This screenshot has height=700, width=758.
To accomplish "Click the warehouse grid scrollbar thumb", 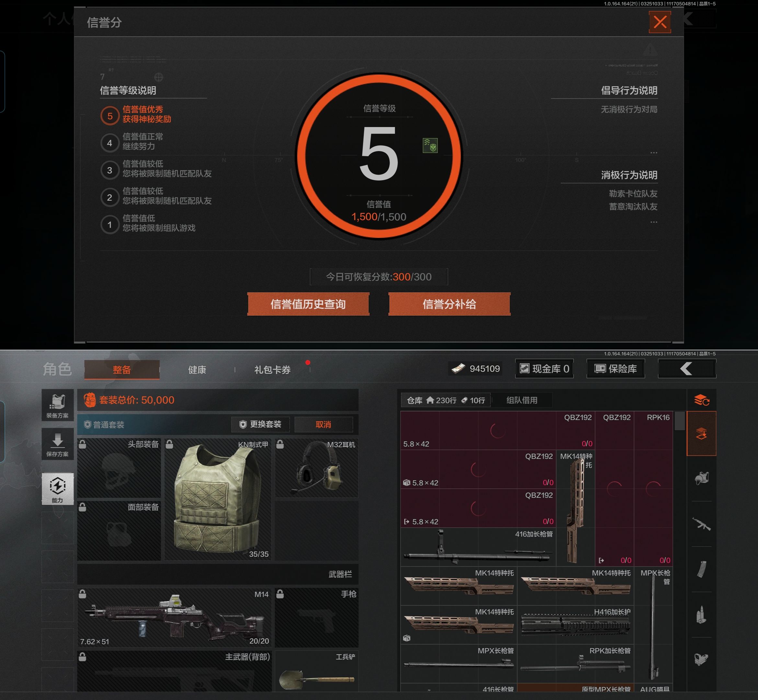I will coord(679,421).
